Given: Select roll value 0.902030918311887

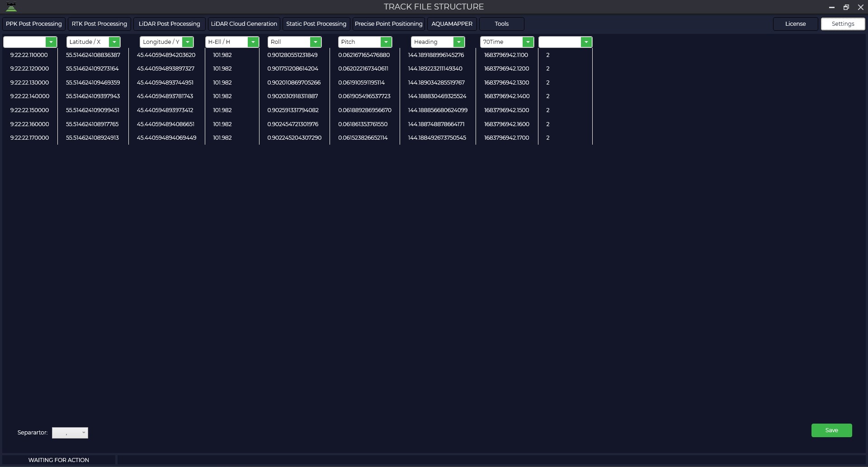Looking at the screenshot, I should click(x=292, y=96).
